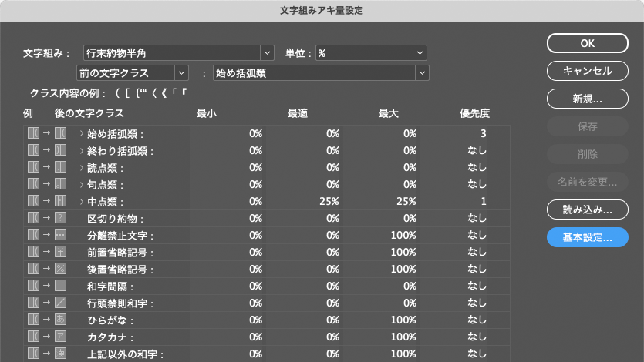Click the 読み込み... button
The height and width of the screenshot is (362, 644).
(x=587, y=209)
